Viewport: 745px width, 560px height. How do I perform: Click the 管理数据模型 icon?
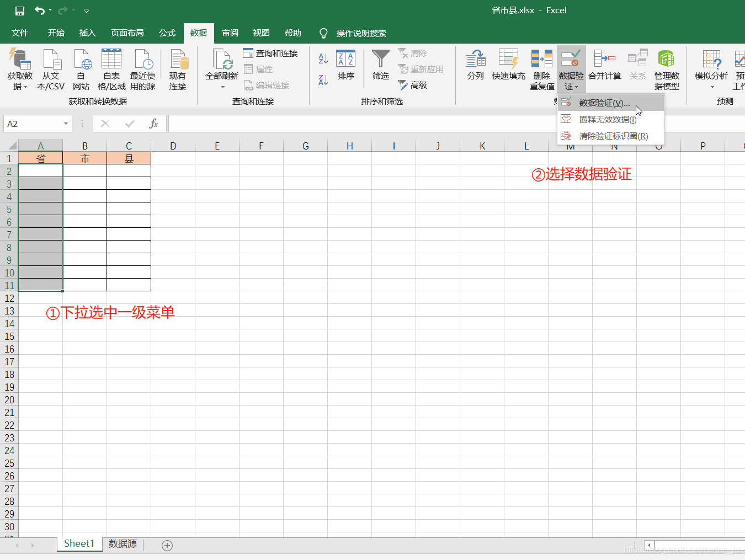coord(667,70)
